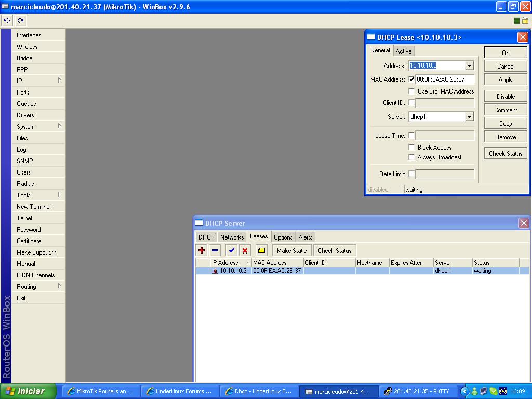Open the Networks tab
The height and width of the screenshot is (399, 532).
click(232, 237)
